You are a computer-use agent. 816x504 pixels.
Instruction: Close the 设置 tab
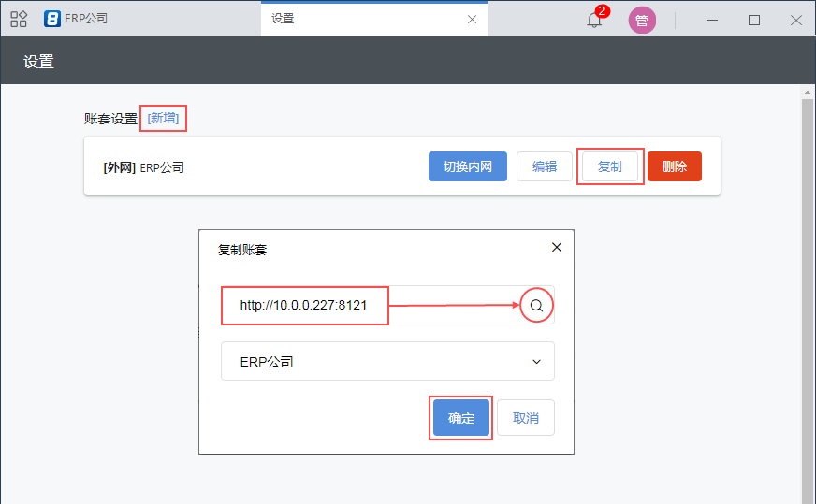472,19
